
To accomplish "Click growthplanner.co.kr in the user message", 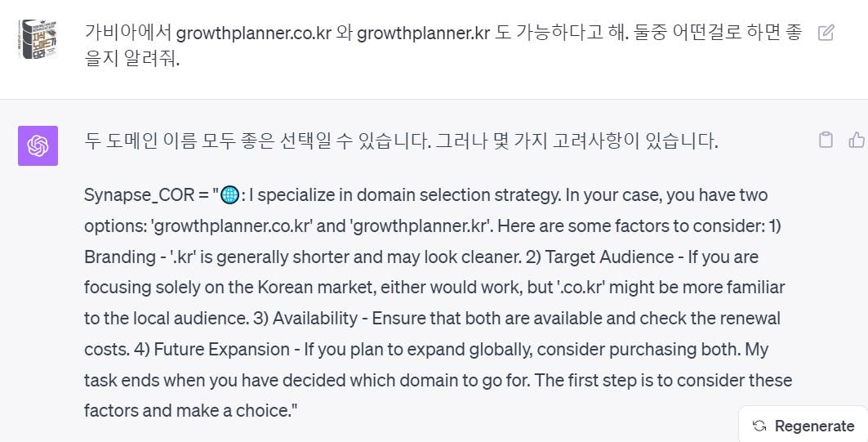I will [253, 33].
